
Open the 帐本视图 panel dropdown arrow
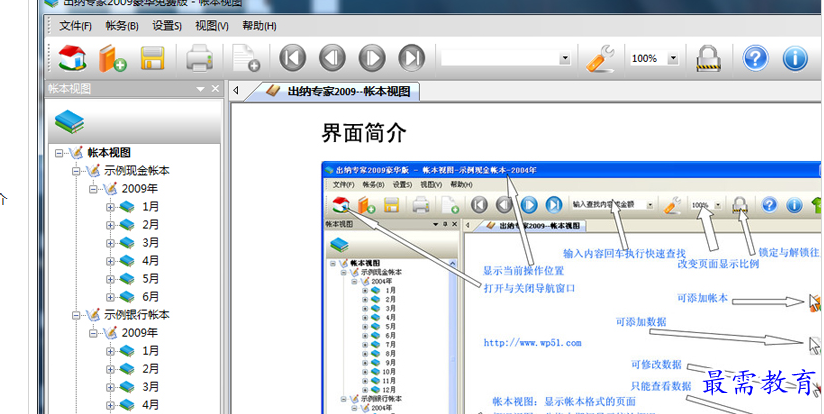[x=200, y=89]
